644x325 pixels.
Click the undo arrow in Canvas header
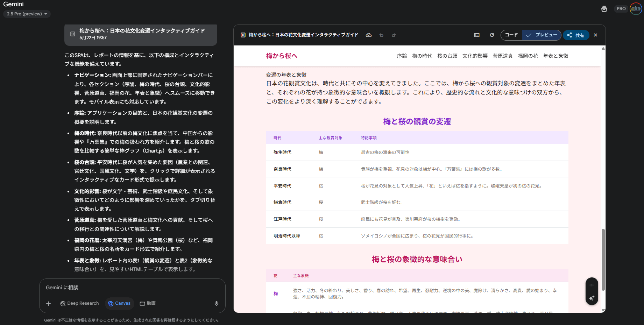pyautogui.click(x=381, y=35)
